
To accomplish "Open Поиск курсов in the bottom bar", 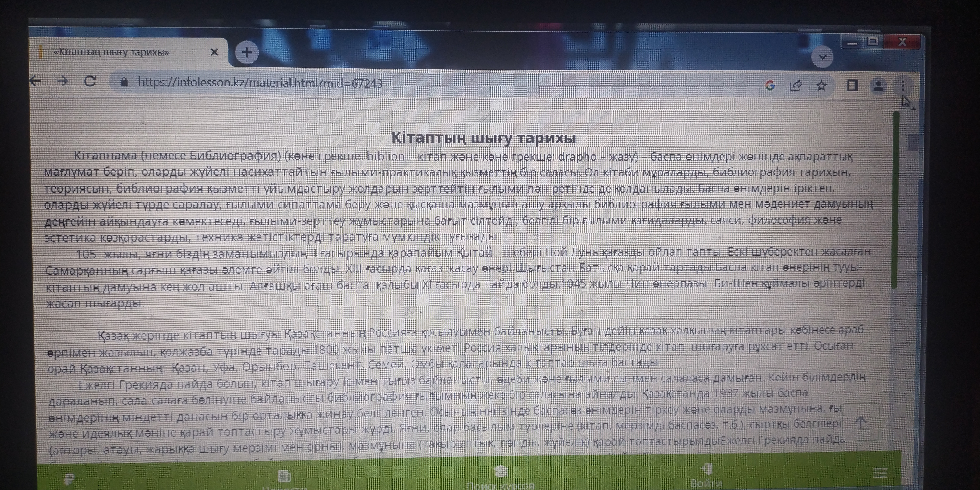I will point(500,485).
